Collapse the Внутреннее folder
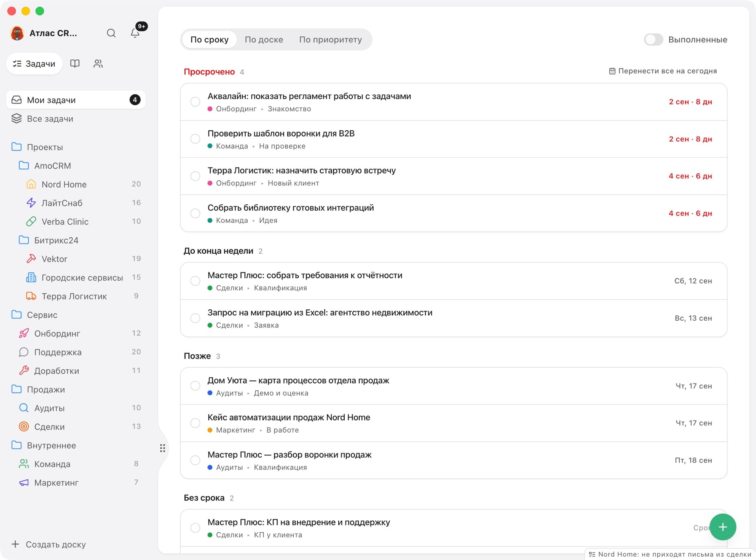 pos(76,445)
